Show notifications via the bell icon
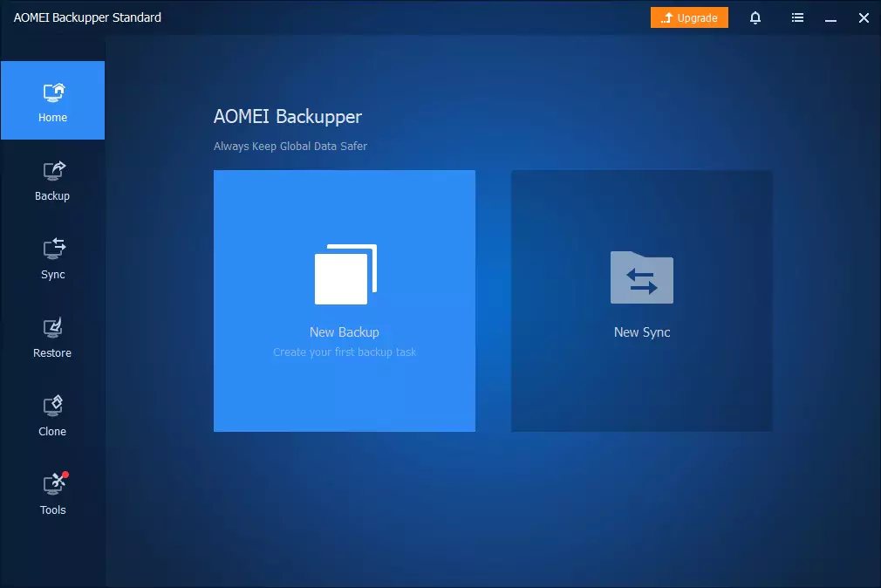The width and height of the screenshot is (881, 588). point(755,18)
